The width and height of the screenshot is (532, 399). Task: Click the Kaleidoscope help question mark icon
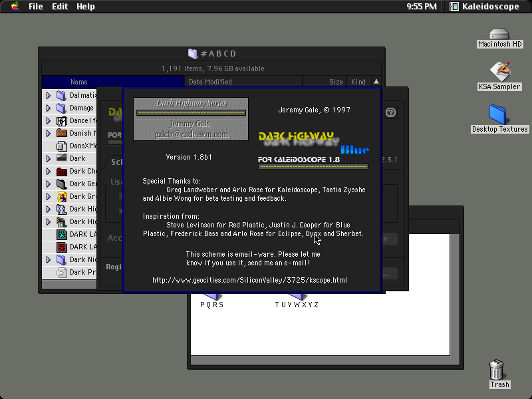(390, 112)
